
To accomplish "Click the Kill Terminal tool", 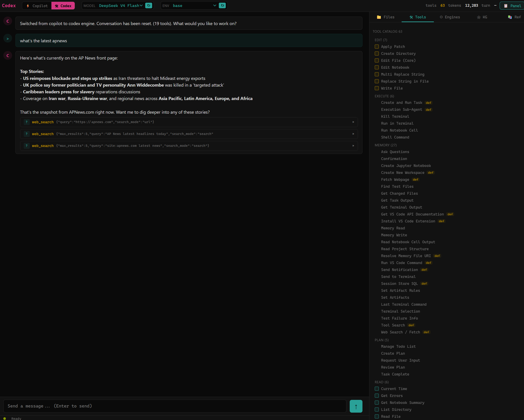I will point(395,116).
